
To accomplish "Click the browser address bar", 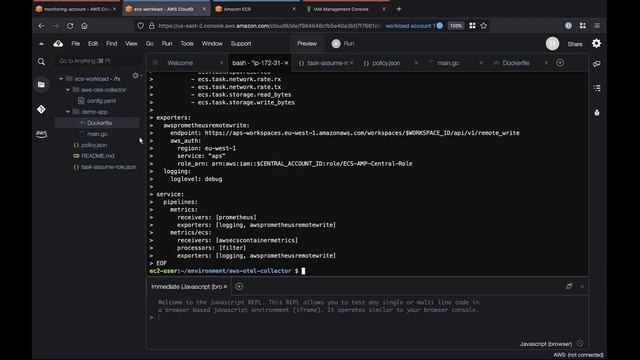I will click(269, 26).
